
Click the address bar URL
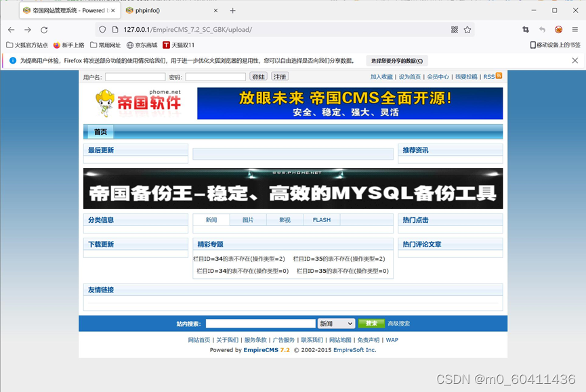tap(188, 30)
